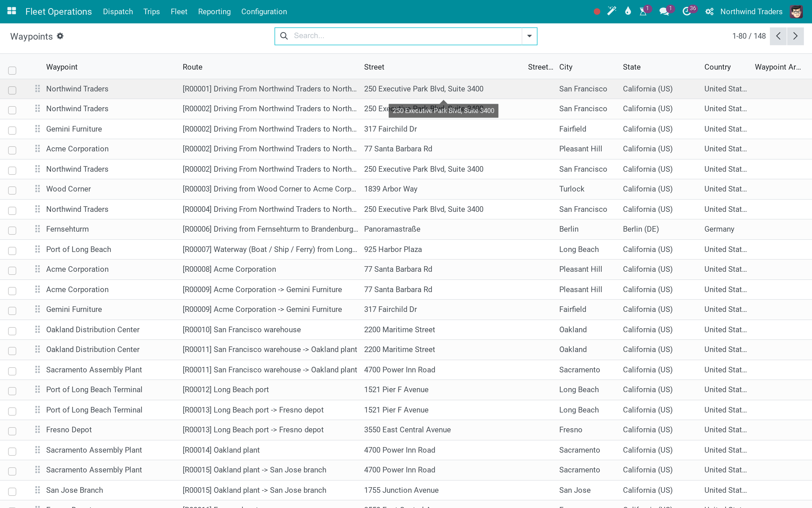Click the droplet icon in the top bar
The height and width of the screenshot is (508, 812).
(x=628, y=11)
